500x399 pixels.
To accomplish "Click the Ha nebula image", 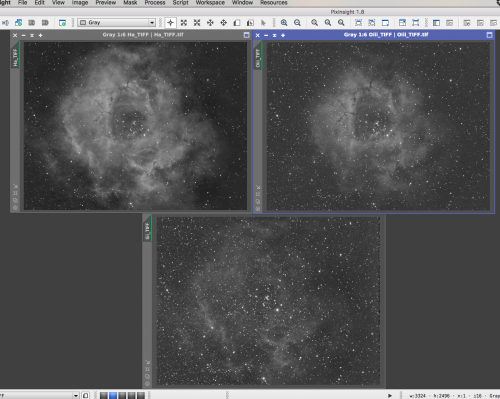I will [135, 126].
